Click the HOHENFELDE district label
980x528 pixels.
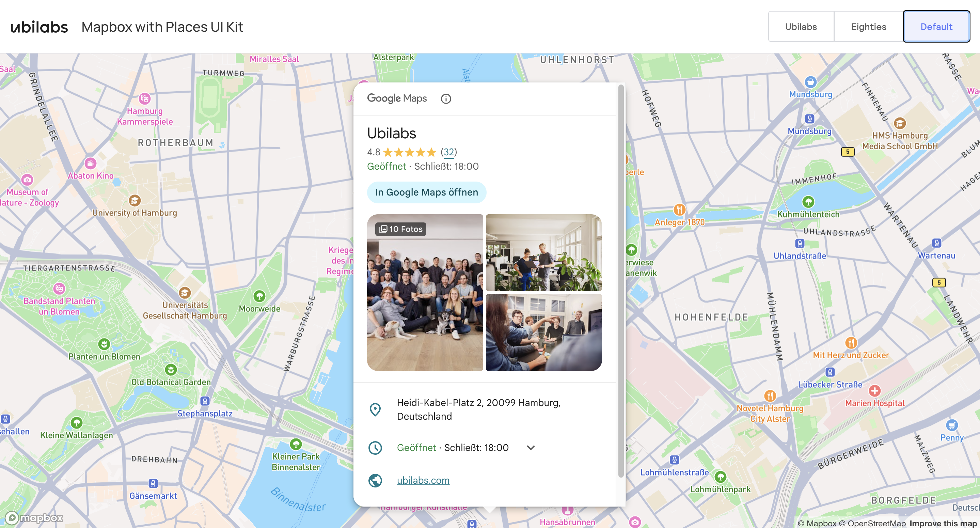(x=711, y=317)
